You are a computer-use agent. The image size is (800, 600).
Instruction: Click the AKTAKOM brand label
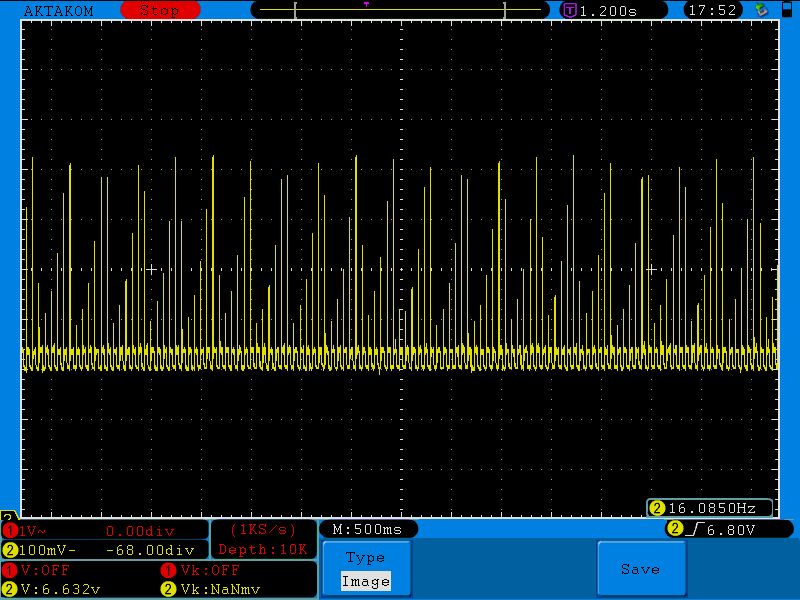coord(59,11)
